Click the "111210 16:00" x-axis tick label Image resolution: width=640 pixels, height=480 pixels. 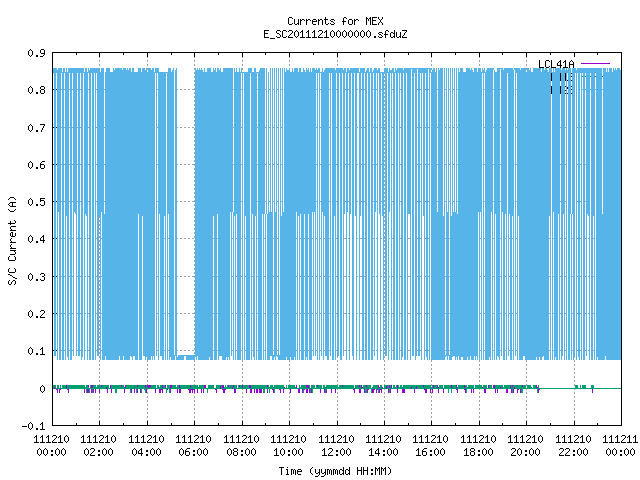tap(431, 446)
